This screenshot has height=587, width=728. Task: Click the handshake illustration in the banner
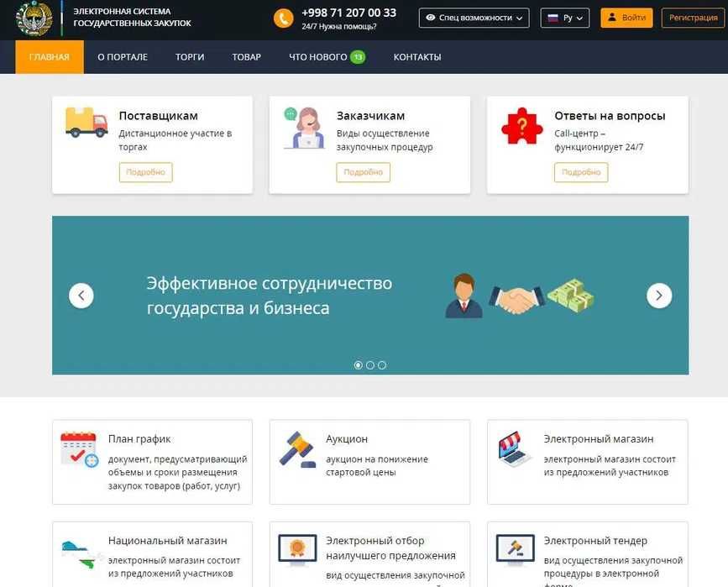[516, 300]
